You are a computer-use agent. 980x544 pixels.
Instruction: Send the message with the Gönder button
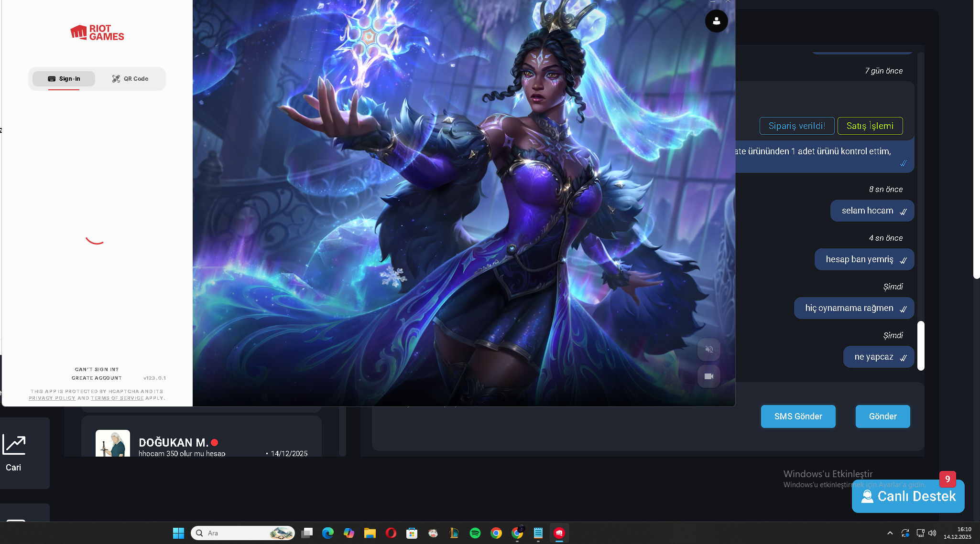coord(883,416)
